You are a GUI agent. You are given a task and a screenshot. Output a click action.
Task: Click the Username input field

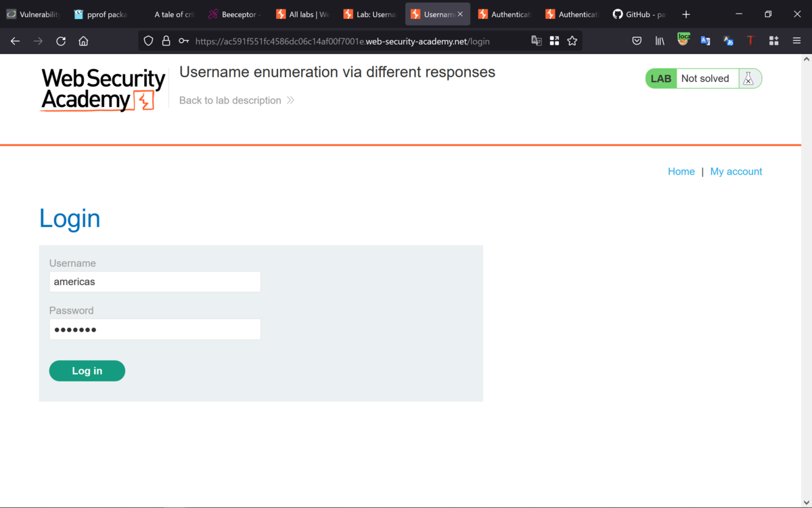(155, 282)
